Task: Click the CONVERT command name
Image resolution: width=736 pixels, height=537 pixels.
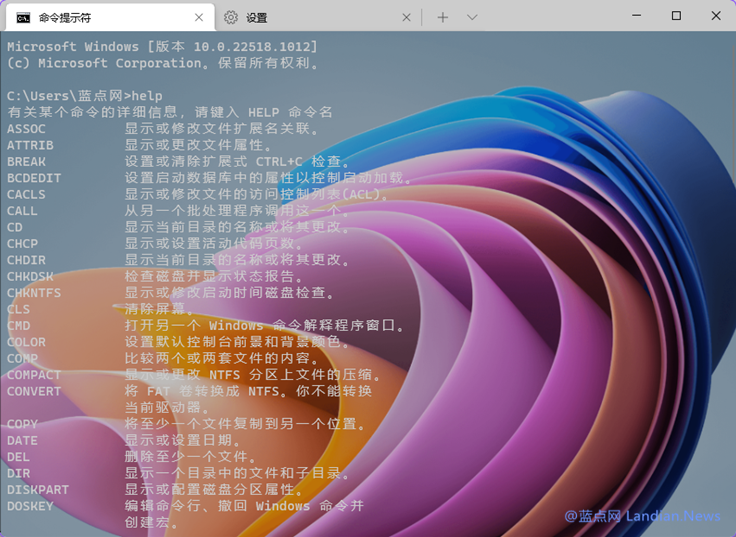Action: [x=34, y=391]
